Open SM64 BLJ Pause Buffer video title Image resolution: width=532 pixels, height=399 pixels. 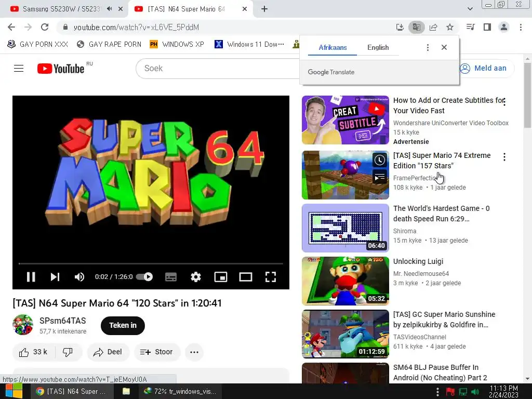(x=440, y=373)
